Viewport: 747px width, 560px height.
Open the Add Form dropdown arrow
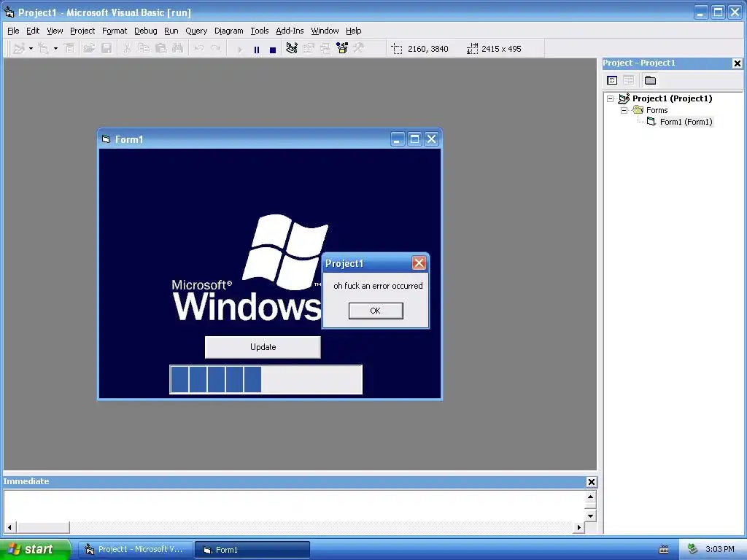[55, 49]
